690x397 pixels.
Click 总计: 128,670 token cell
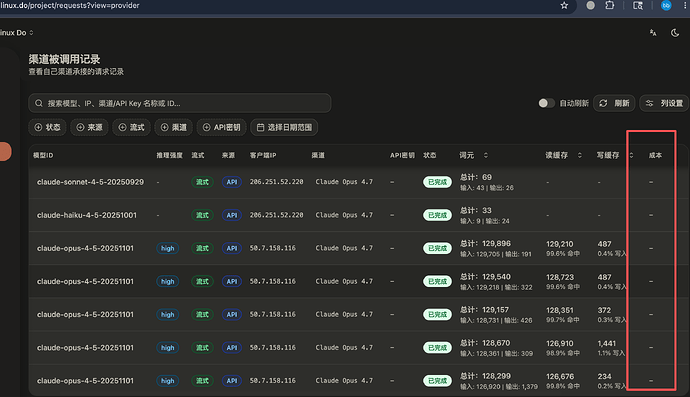pyautogui.click(x=484, y=343)
